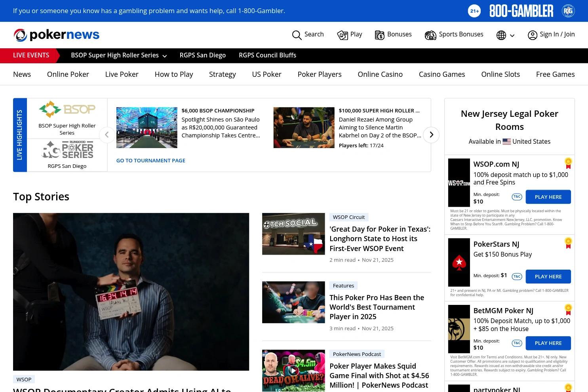588x392 pixels.
Task: Open the Free Games menu
Action: click(556, 74)
